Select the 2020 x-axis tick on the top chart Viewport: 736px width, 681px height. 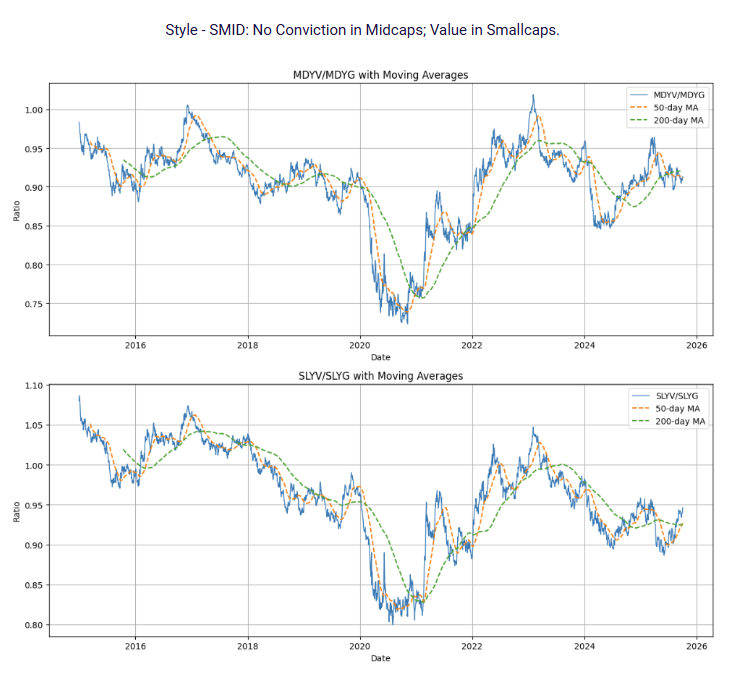(x=360, y=345)
